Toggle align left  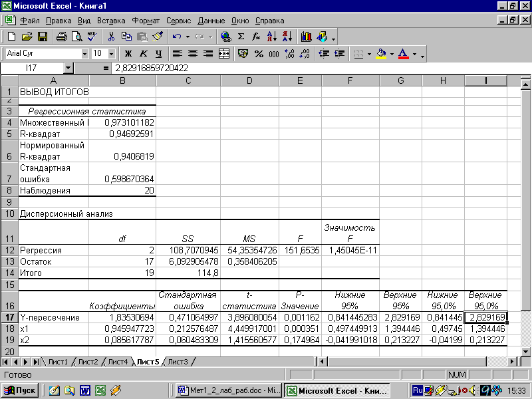(x=178, y=54)
